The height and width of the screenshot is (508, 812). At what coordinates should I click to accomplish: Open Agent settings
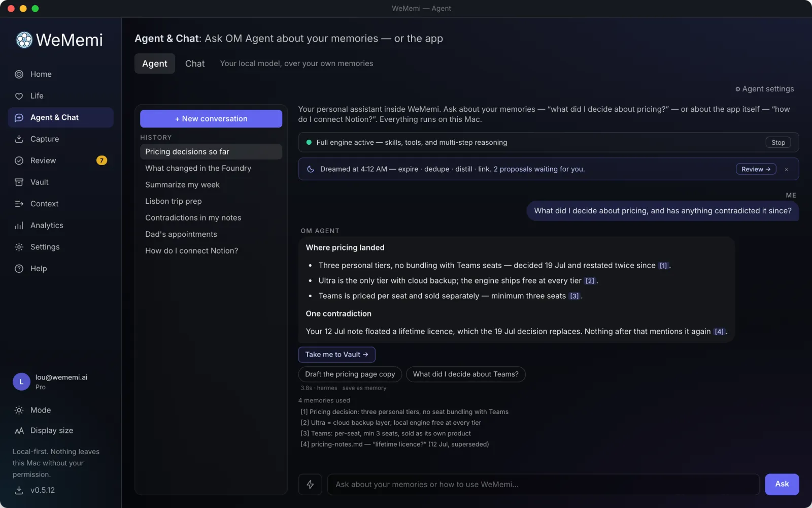764,89
